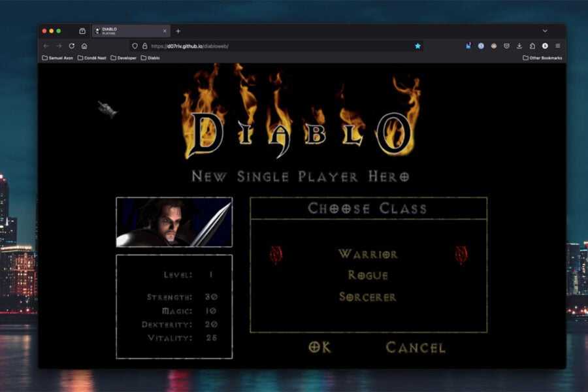Click the hero portrait thumbnail

pyautogui.click(x=175, y=221)
